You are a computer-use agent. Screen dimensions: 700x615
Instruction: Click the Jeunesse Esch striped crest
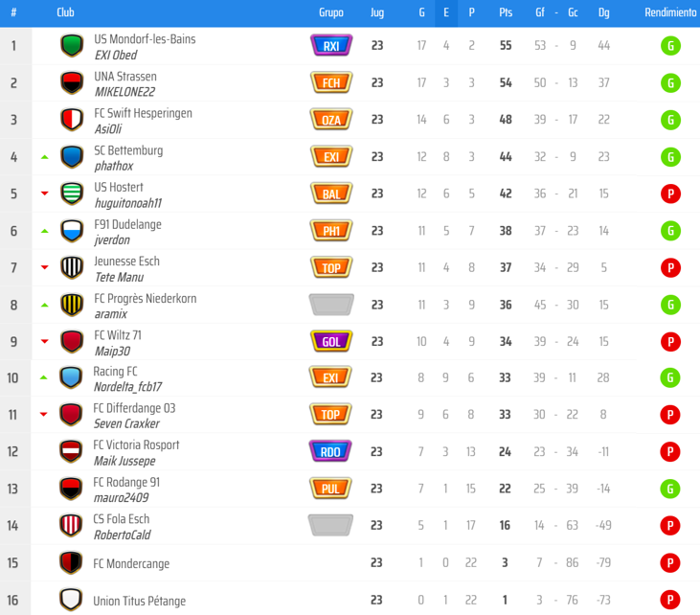[72, 267]
